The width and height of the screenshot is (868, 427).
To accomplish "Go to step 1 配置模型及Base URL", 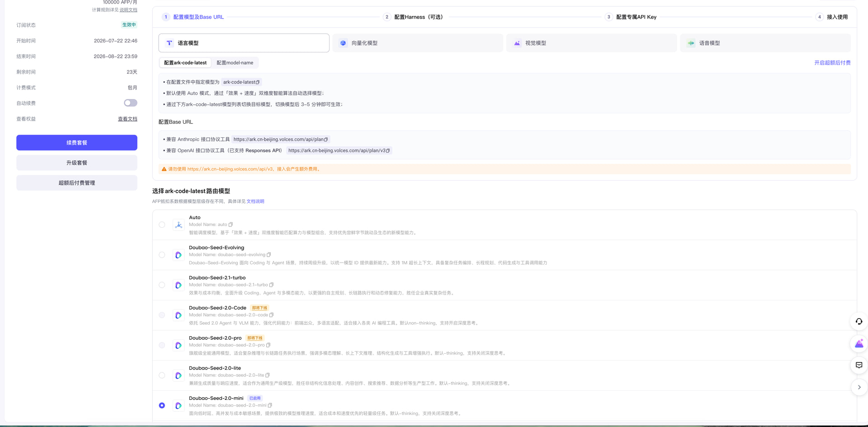I will [x=193, y=17].
